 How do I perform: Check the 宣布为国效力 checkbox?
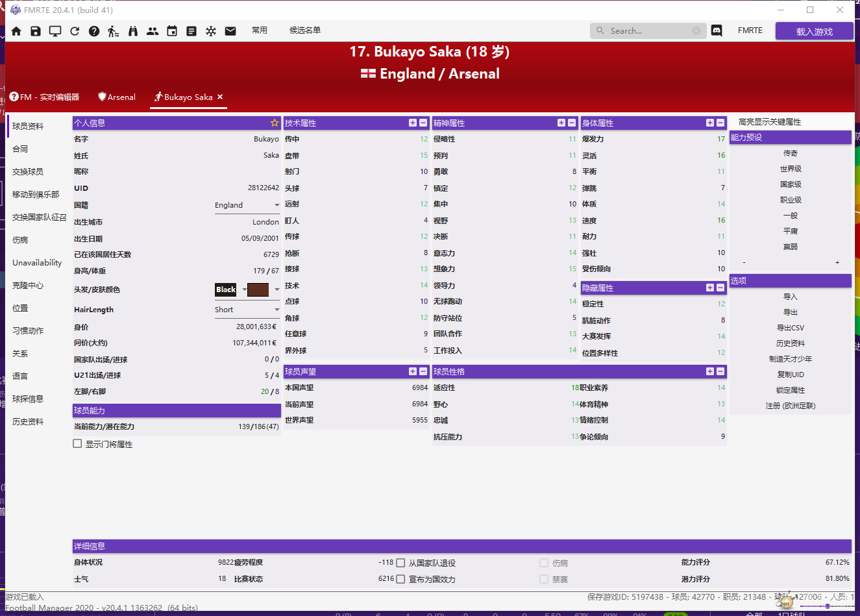coord(400,579)
